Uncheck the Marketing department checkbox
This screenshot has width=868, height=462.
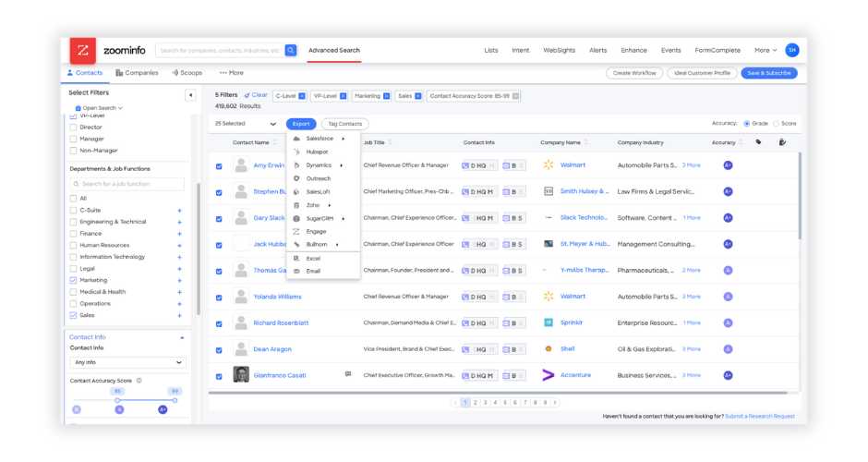(x=73, y=280)
